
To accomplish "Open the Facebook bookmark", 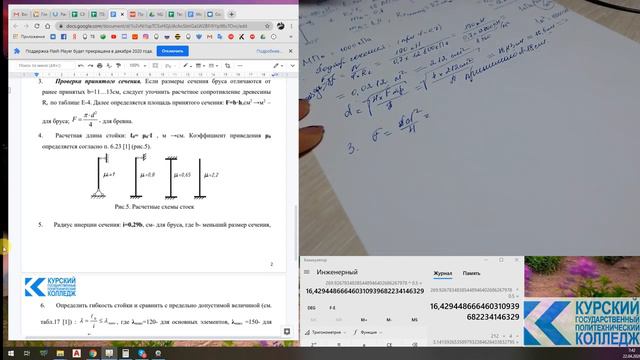I will [x=64, y=36].
